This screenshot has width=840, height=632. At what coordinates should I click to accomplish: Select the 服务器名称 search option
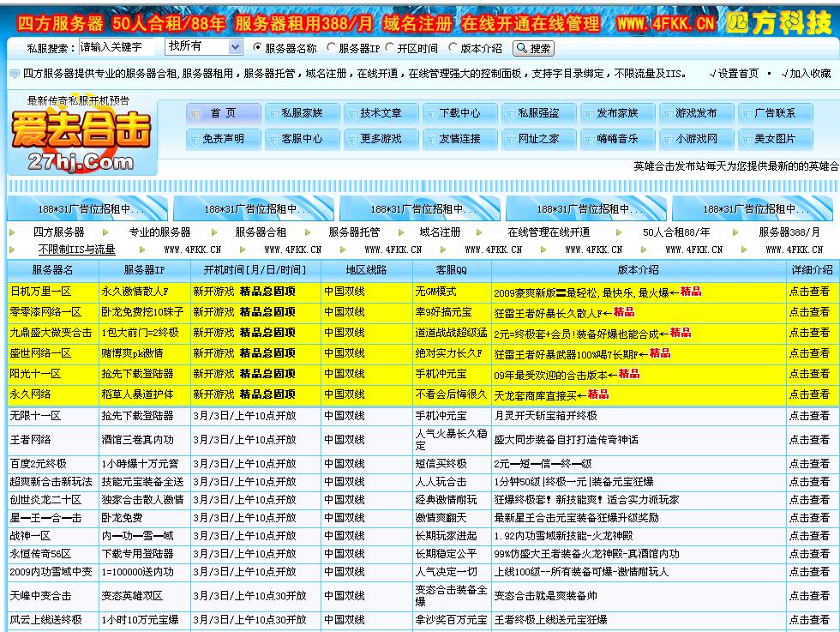point(257,47)
